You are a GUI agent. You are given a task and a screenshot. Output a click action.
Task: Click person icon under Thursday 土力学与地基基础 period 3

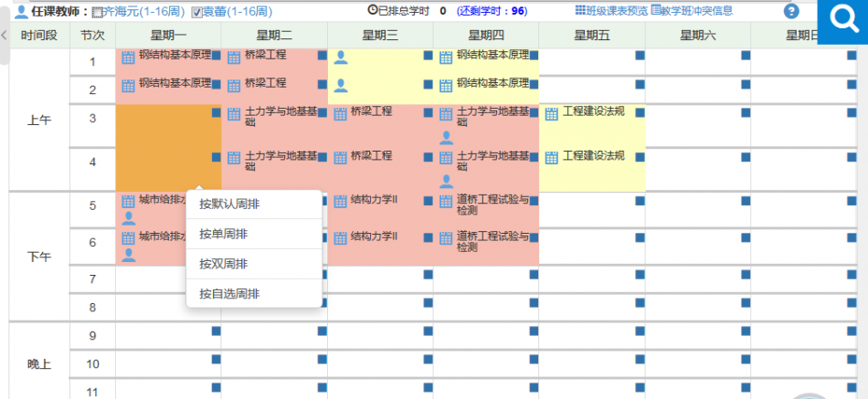[x=446, y=138]
